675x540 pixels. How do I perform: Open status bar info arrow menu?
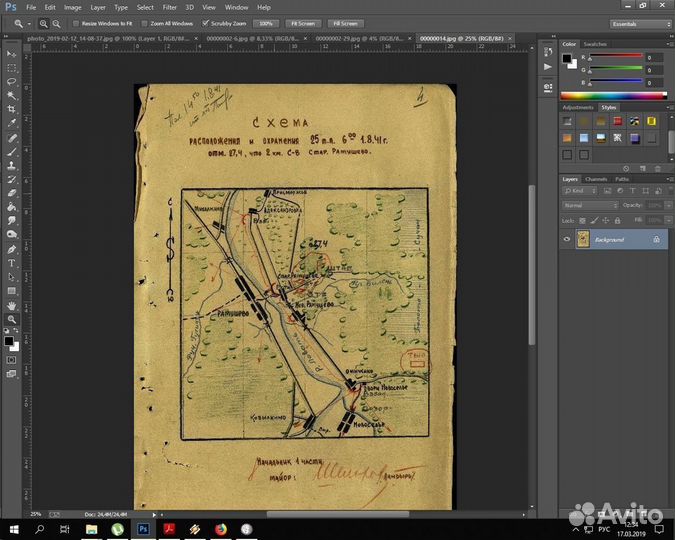click(154, 515)
